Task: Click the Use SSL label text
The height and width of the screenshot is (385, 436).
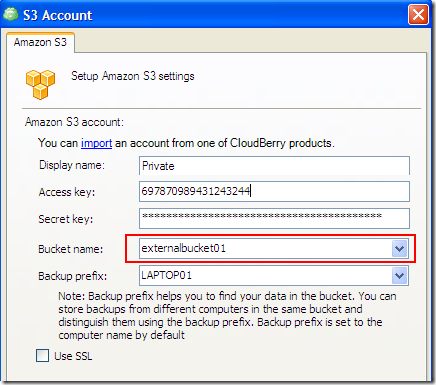Action: (73, 356)
